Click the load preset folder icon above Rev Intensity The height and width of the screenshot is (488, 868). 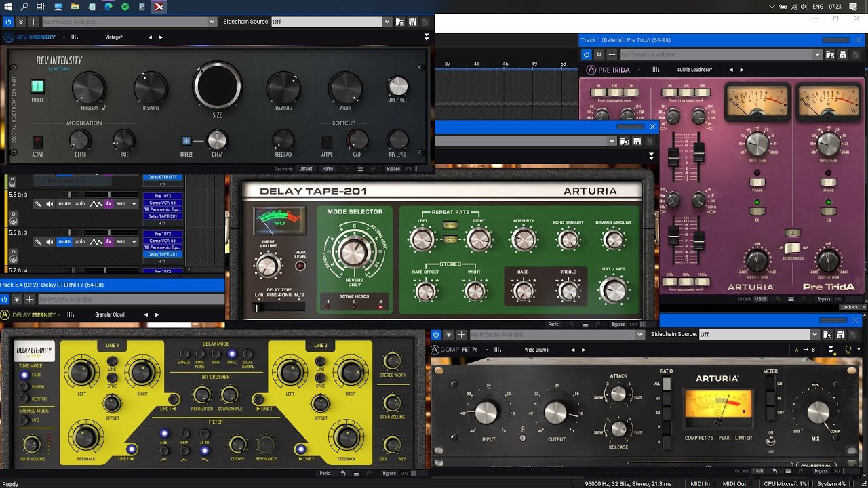[400, 22]
